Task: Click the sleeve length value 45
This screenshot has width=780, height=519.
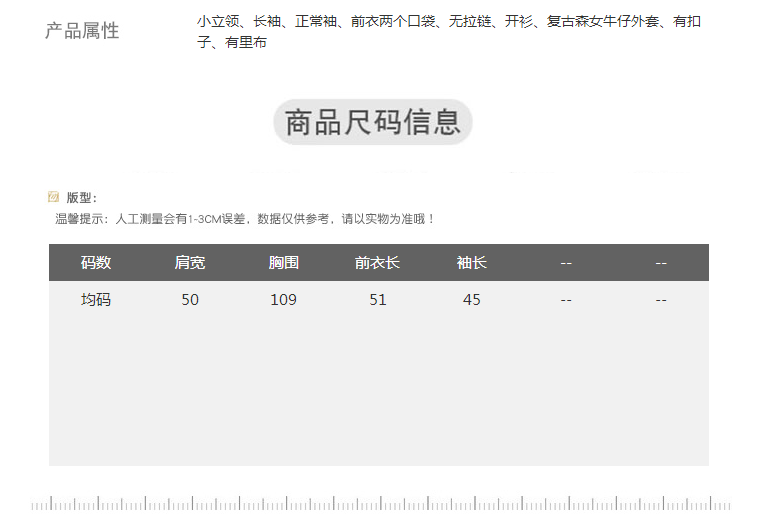Action: [471, 299]
